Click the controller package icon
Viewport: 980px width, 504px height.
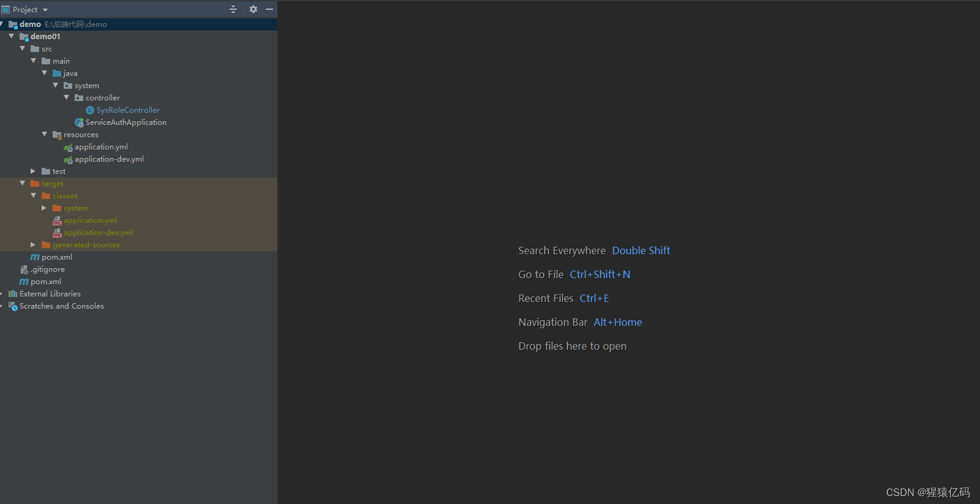click(79, 98)
